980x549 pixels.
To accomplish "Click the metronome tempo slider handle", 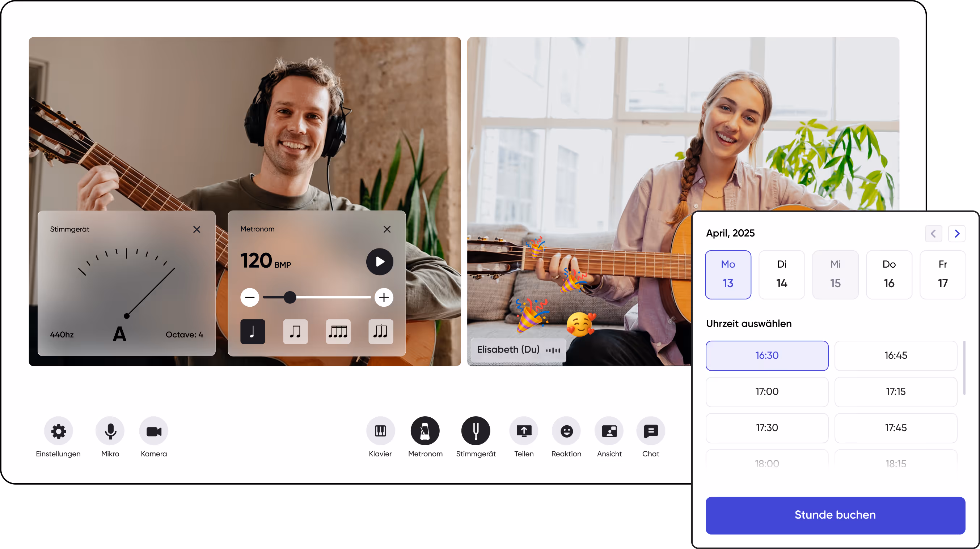I will tap(290, 297).
